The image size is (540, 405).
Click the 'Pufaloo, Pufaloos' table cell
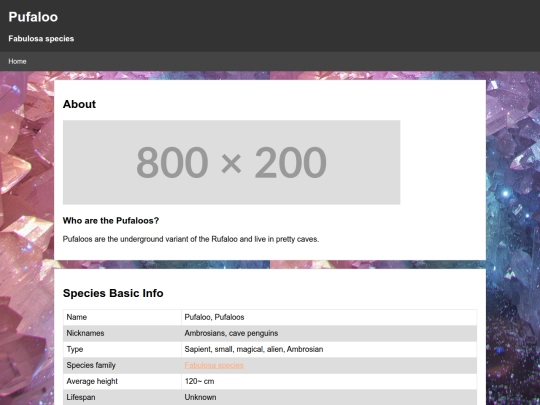pyautogui.click(x=329, y=317)
